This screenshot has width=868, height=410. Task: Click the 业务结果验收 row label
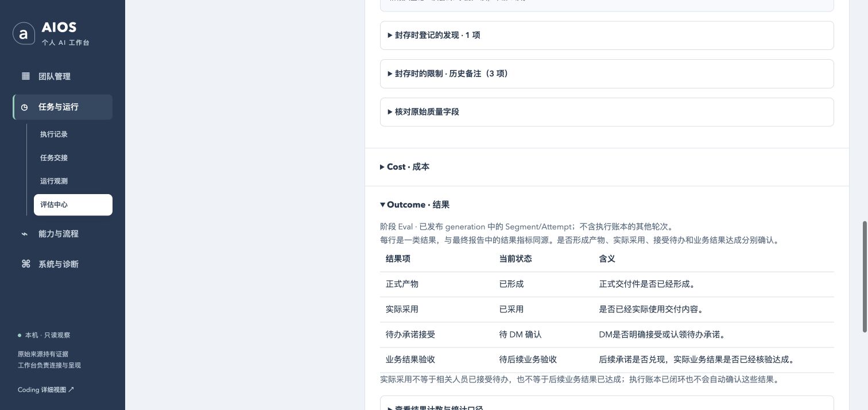pyautogui.click(x=410, y=360)
